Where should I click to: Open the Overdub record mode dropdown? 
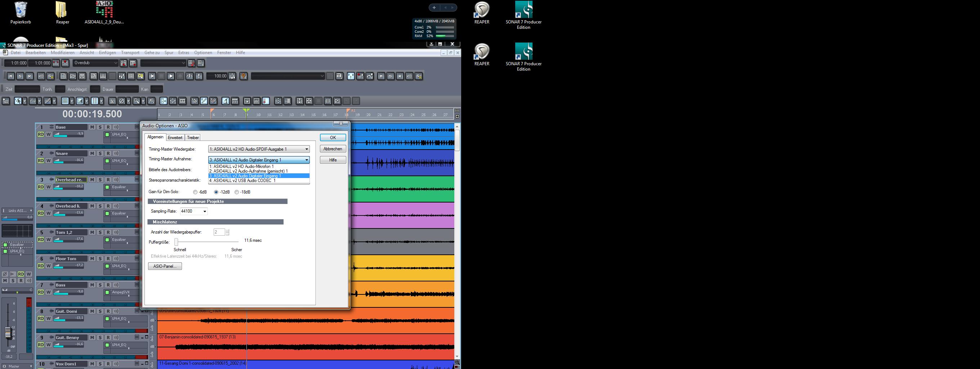click(x=95, y=63)
